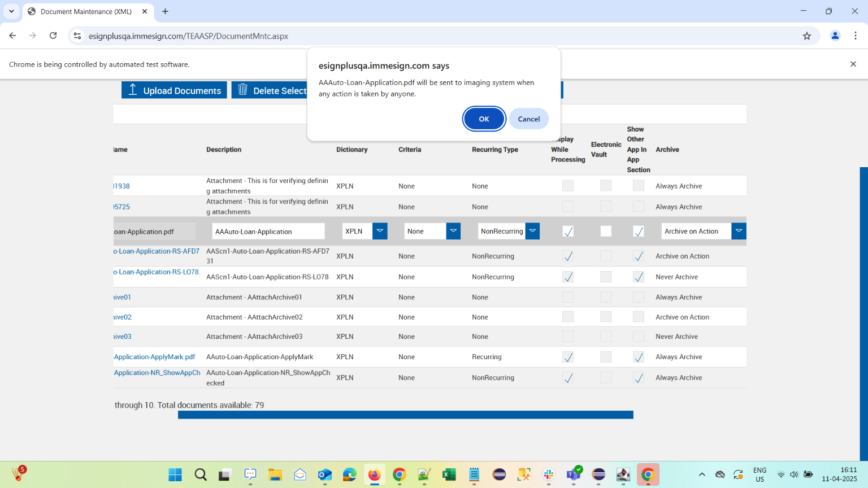Bookmark this page with the star icon

(807, 36)
